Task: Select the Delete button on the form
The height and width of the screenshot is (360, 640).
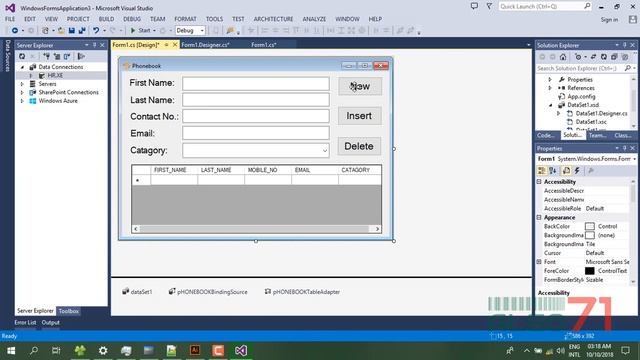Action: (x=359, y=146)
